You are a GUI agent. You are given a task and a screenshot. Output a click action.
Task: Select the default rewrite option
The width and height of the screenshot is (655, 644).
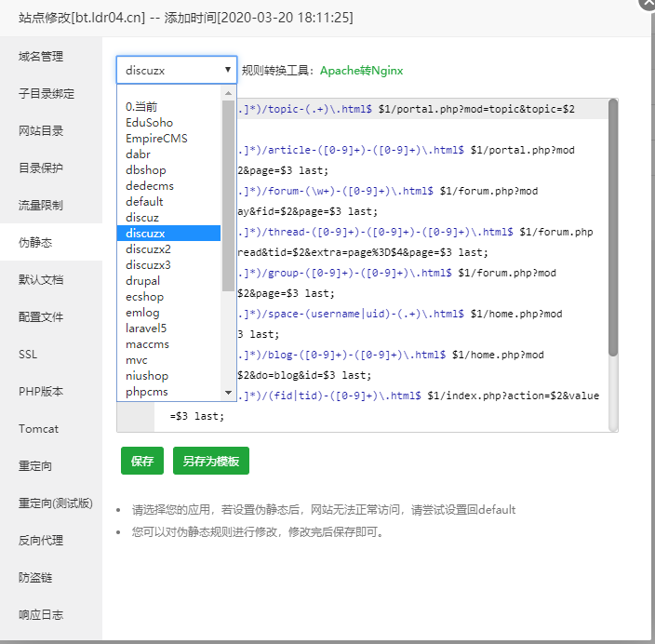tap(144, 202)
